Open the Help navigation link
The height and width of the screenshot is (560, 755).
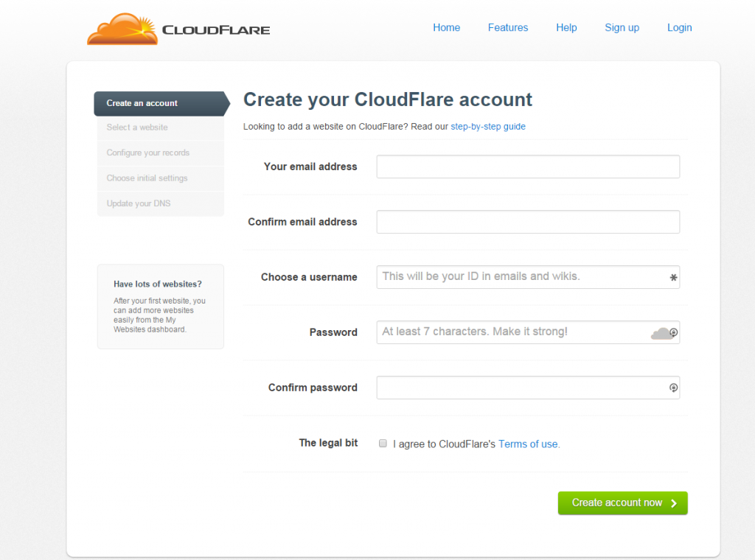pos(566,27)
